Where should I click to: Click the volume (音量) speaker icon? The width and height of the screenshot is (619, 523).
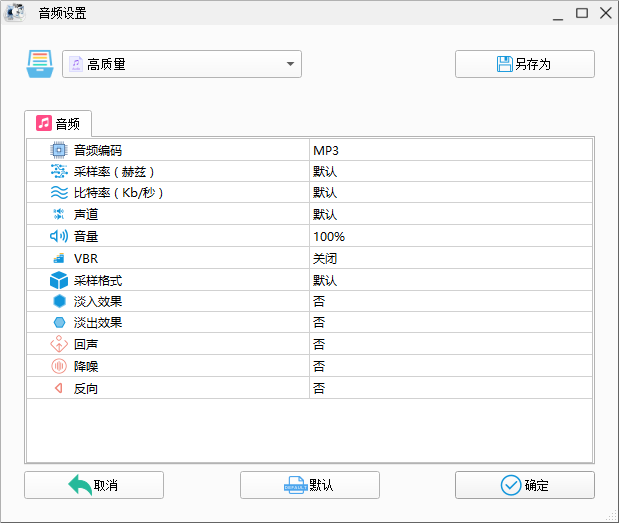point(59,237)
